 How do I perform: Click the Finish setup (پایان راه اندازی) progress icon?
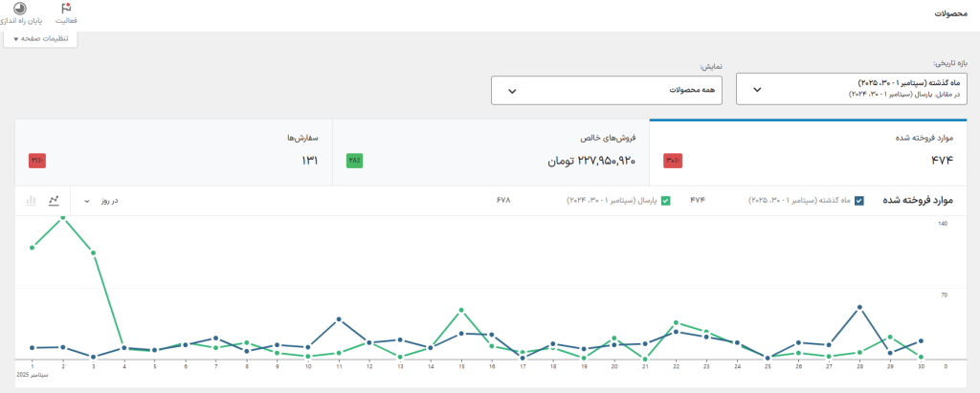coord(21,11)
